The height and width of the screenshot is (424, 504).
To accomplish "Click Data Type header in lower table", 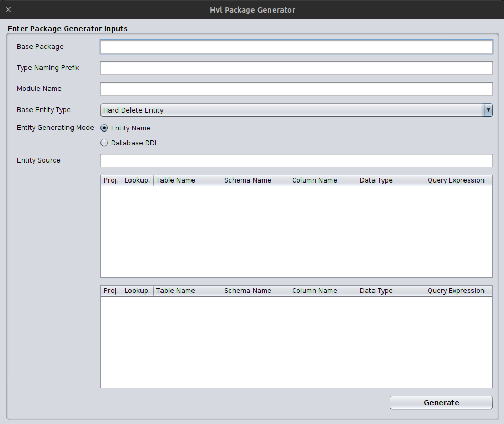I will point(390,291).
